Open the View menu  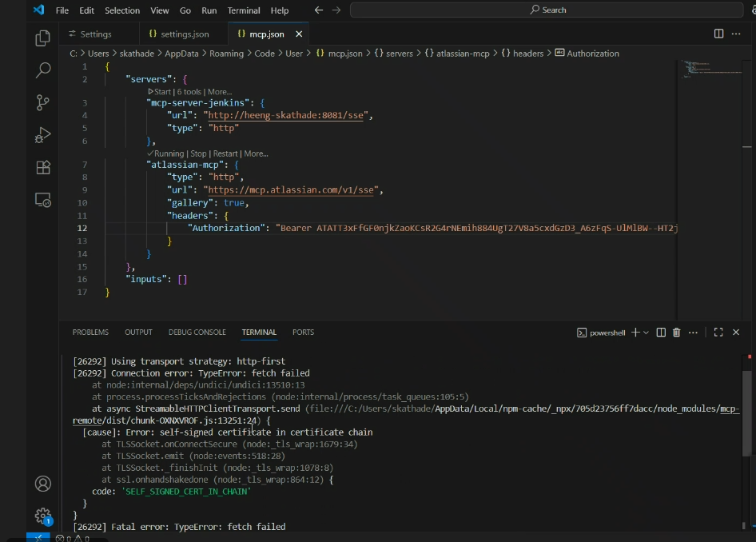(160, 10)
